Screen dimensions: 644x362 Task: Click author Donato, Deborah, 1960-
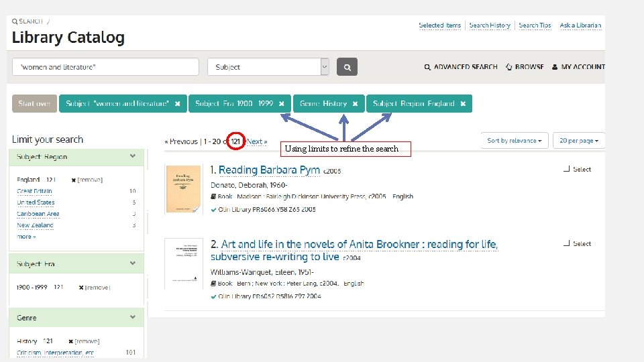click(x=249, y=185)
